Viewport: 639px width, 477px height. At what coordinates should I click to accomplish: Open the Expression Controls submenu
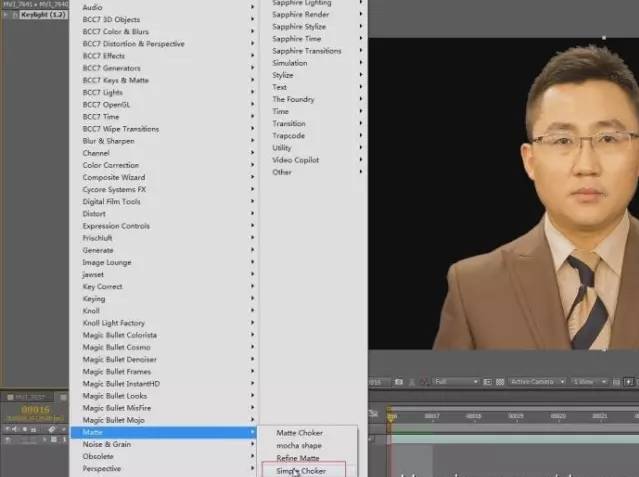163,226
